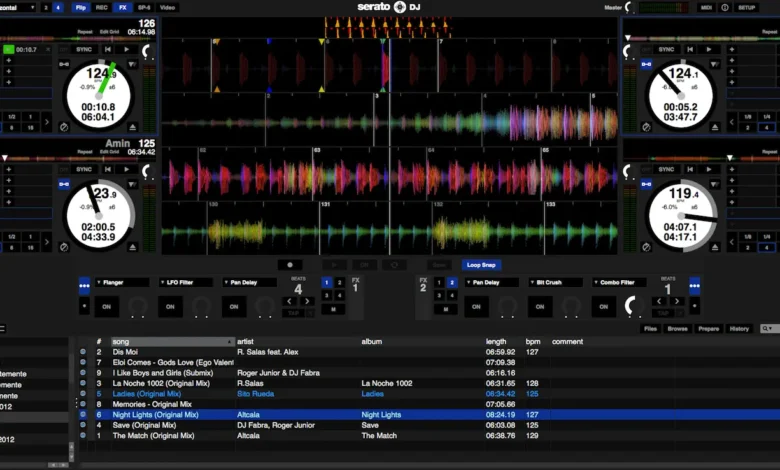Click Repeat on the Amin 125 track

[85, 152]
